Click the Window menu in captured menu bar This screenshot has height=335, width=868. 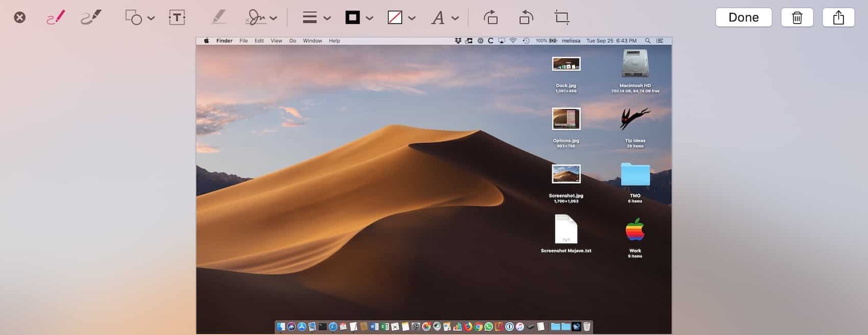point(312,41)
